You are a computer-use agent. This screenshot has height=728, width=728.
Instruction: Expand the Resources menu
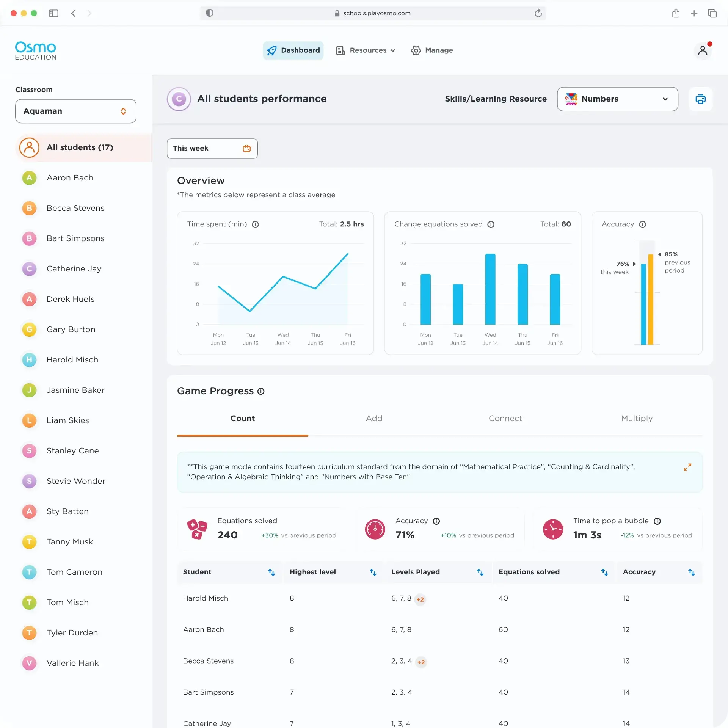click(366, 50)
